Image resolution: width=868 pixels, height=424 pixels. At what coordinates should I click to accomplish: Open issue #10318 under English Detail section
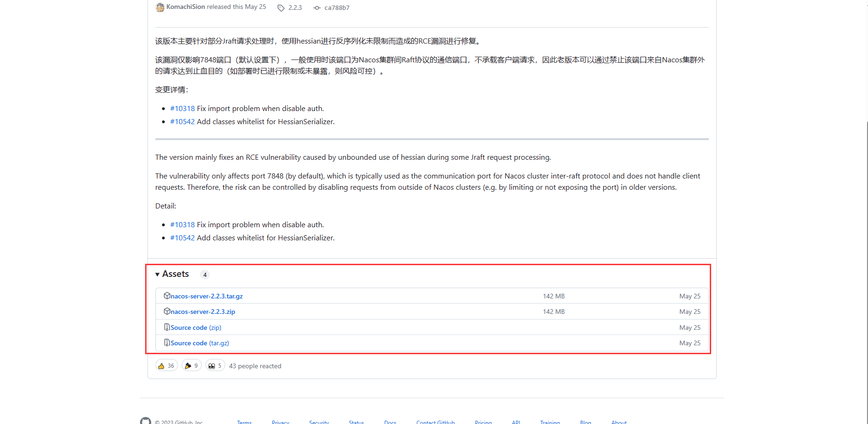point(182,225)
